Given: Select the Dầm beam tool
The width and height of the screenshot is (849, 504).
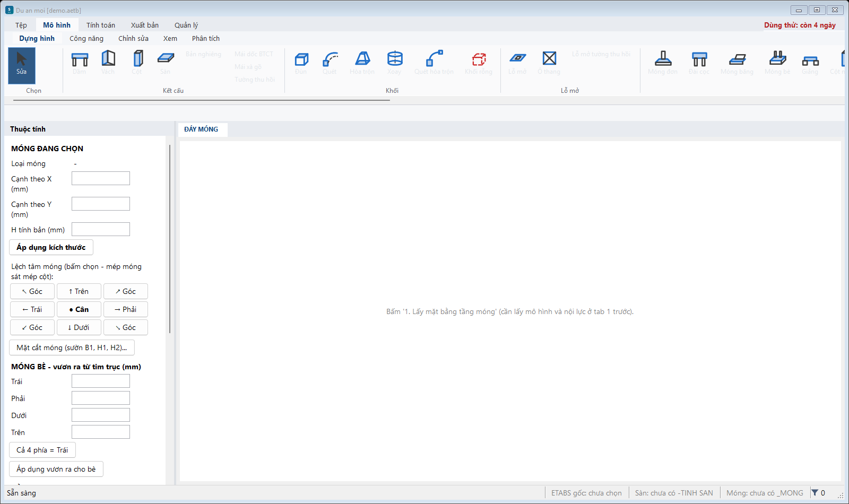Looking at the screenshot, I should (x=80, y=63).
